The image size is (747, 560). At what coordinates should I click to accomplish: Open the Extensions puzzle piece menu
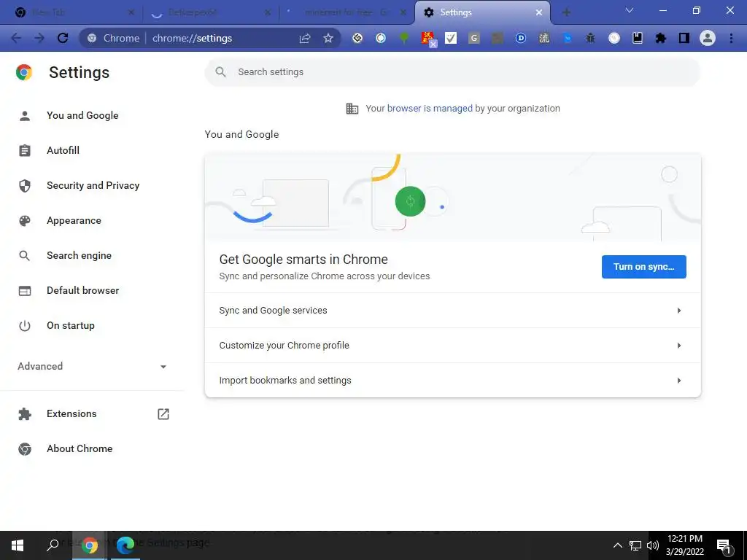click(661, 38)
